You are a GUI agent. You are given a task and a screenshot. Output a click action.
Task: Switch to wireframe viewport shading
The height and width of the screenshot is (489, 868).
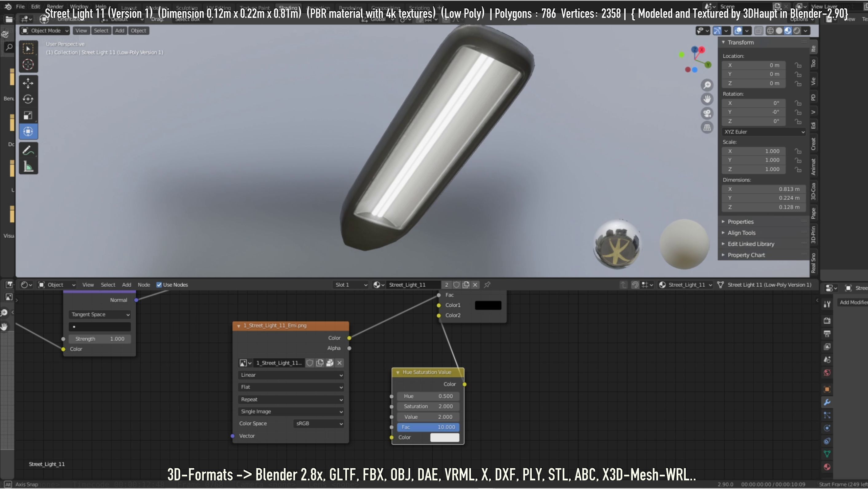[770, 31]
